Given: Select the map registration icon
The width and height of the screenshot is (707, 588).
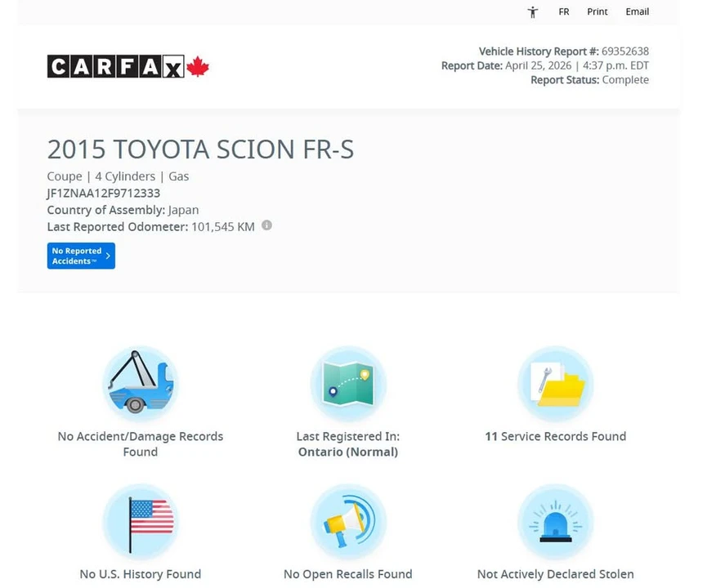Looking at the screenshot, I should pos(348,384).
